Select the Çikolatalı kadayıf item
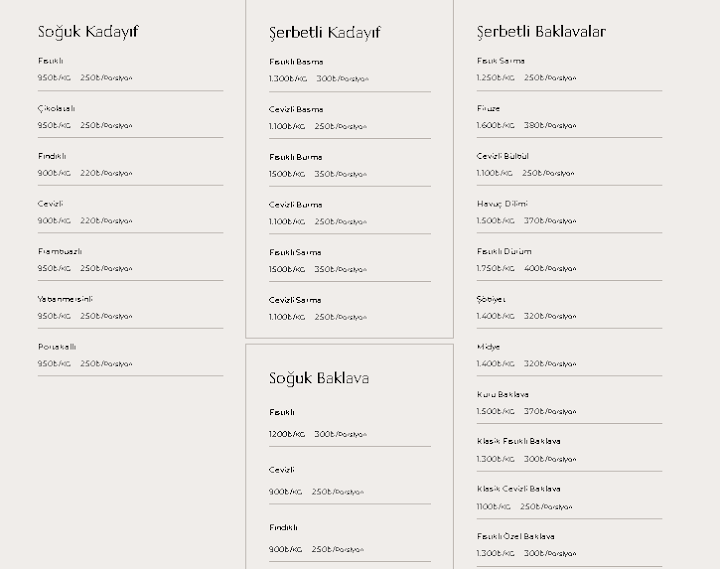The image size is (720, 569). tap(56, 108)
